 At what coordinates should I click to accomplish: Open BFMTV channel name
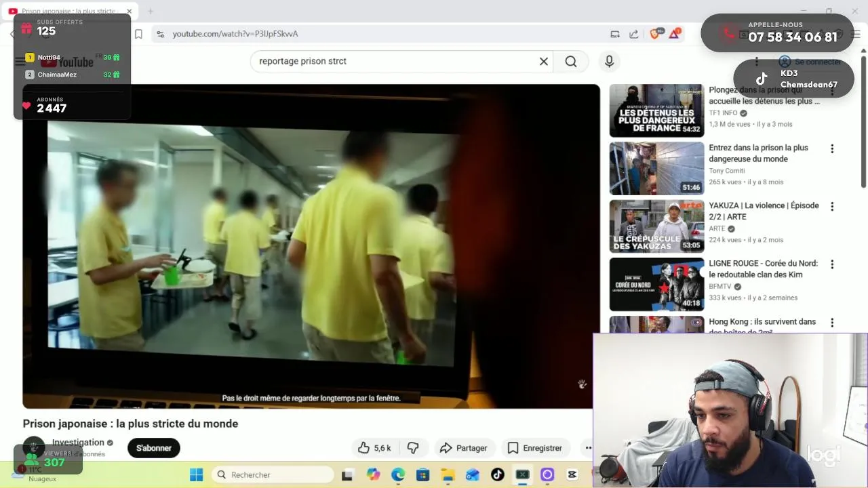[x=719, y=287]
